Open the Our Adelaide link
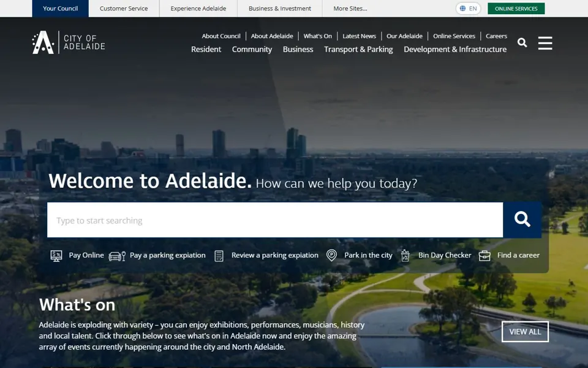Image resolution: width=588 pixels, height=368 pixels. click(x=404, y=36)
